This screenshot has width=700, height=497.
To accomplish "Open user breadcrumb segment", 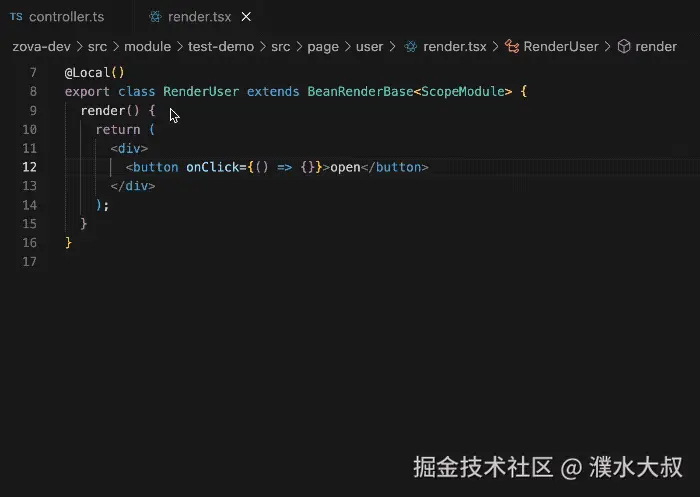I will point(369,46).
